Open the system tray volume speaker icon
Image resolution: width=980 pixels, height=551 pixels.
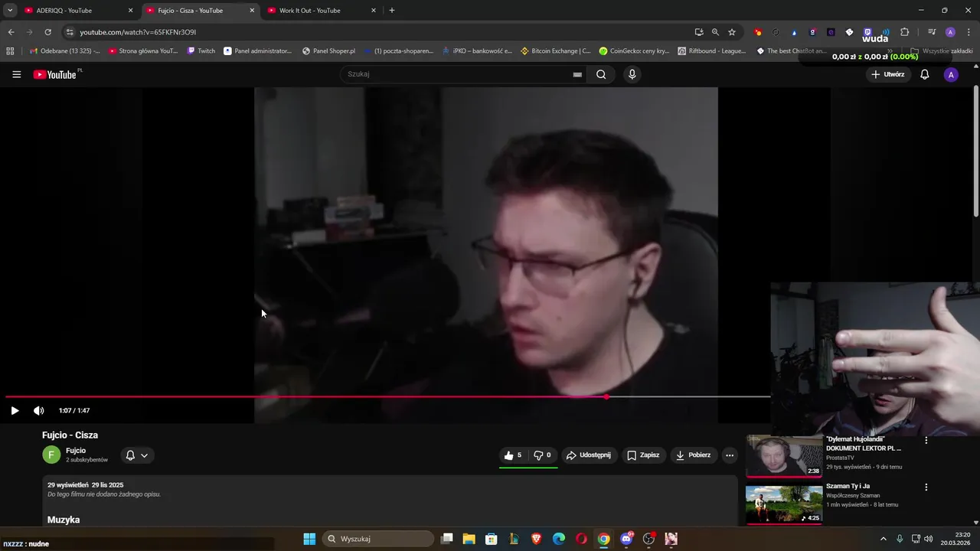click(x=929, y=539)
